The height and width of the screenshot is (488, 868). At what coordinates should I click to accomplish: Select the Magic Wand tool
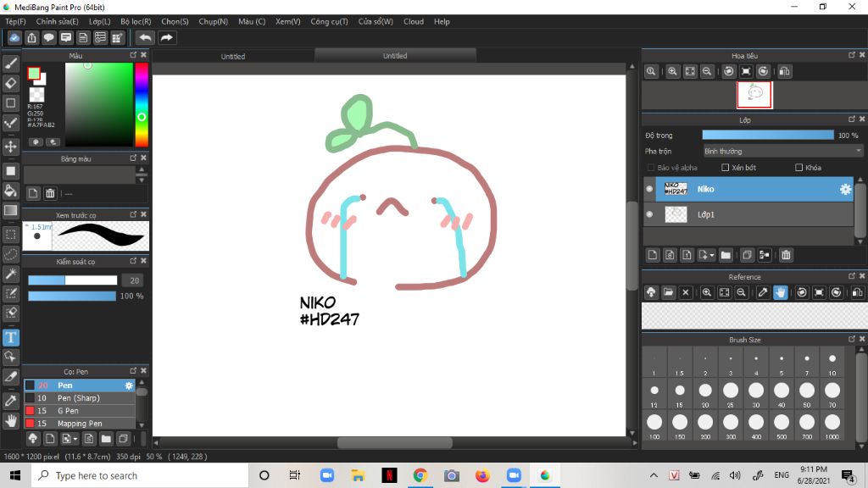10,274
